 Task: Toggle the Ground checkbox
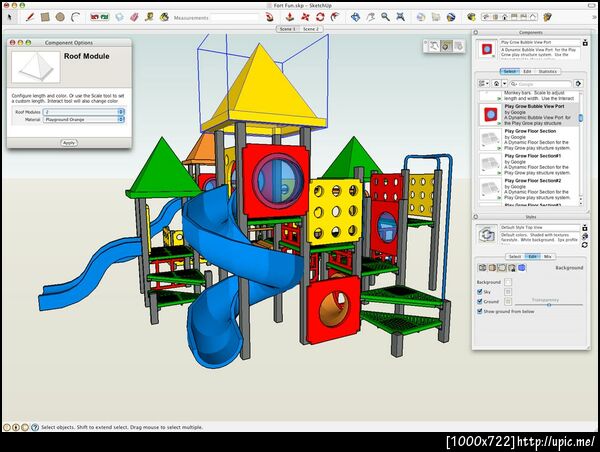point(479,301)
